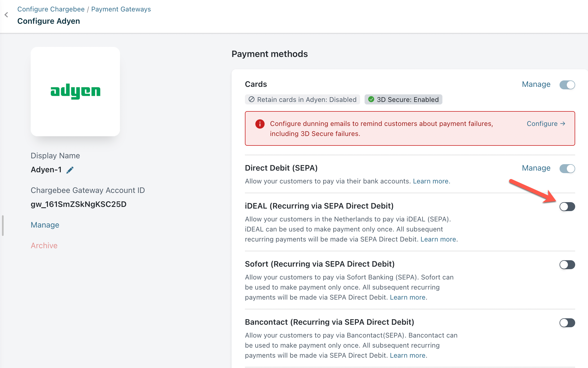
Task: Open Learn more for Sofort
Action: pos(407,297)
